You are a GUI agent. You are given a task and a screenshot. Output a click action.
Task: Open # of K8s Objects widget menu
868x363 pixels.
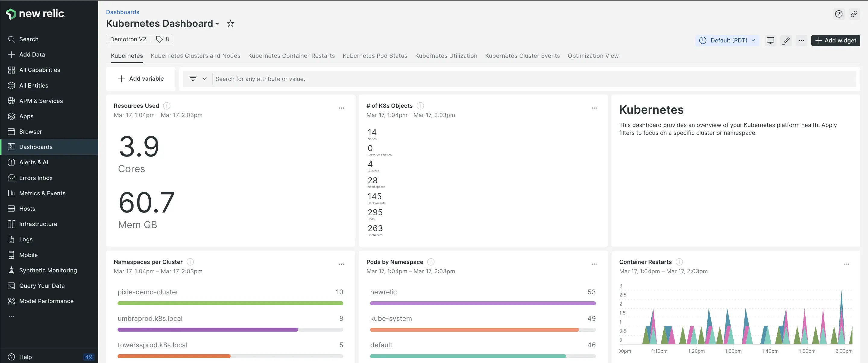point(594,108)
